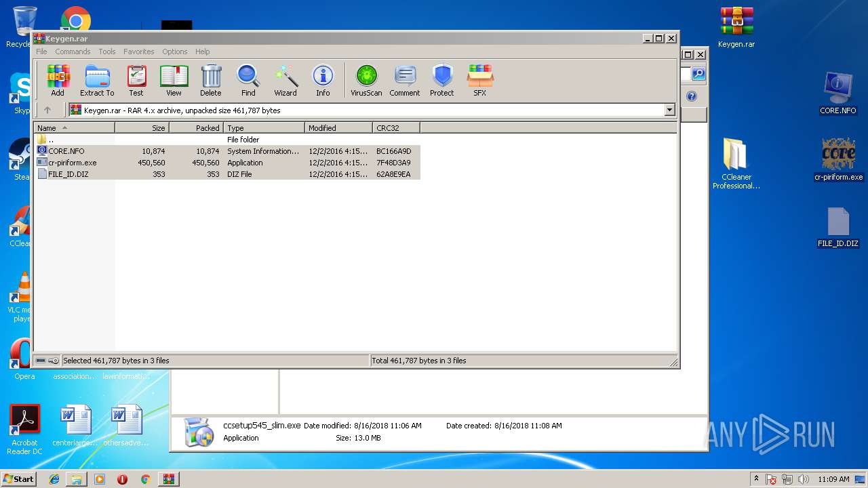Screen dimensions: 868x488
Task: Select FILE_ID.DIZ in the archive list
Action: point(227,174)
